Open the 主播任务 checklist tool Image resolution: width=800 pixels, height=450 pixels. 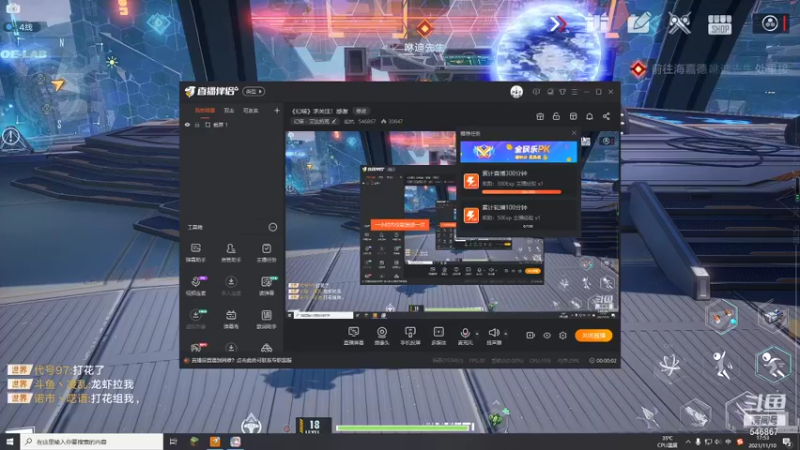pyautogui.click(x=266, y=253)
